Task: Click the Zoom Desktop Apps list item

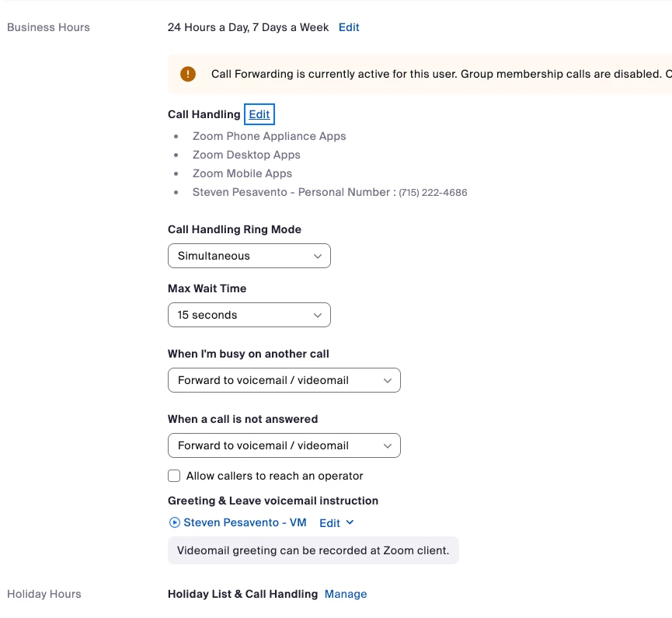Action: (246, 155)
